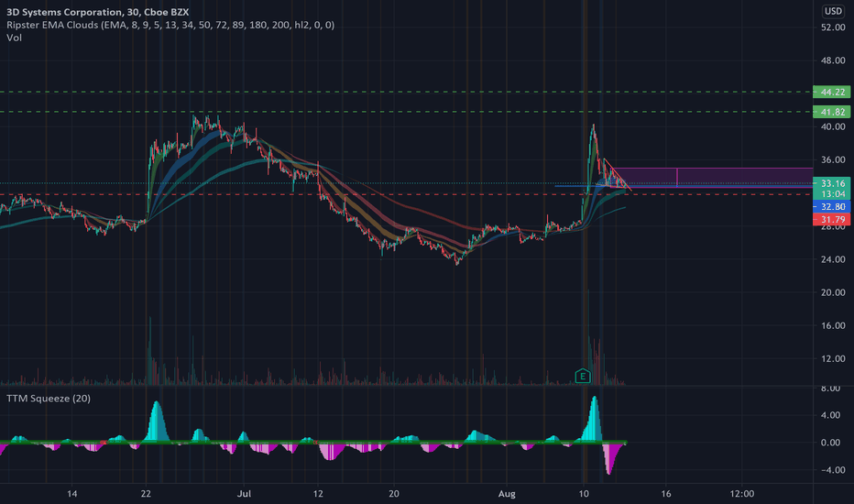This screenshot has width=854, height=504.
Task: Click the 48.00 price axis value
Action: [x=833, y=60]
